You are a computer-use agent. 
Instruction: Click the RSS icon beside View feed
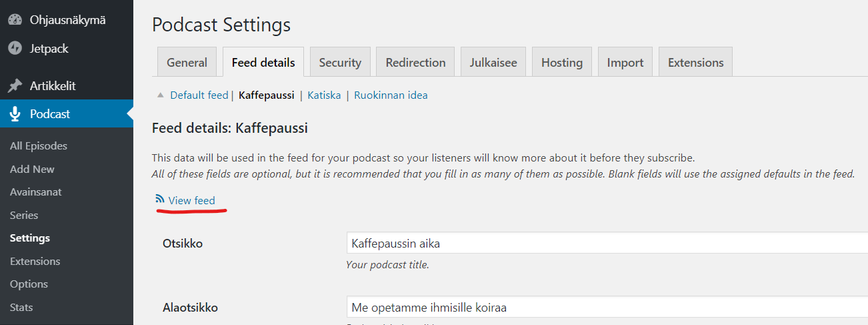(159, 199)
